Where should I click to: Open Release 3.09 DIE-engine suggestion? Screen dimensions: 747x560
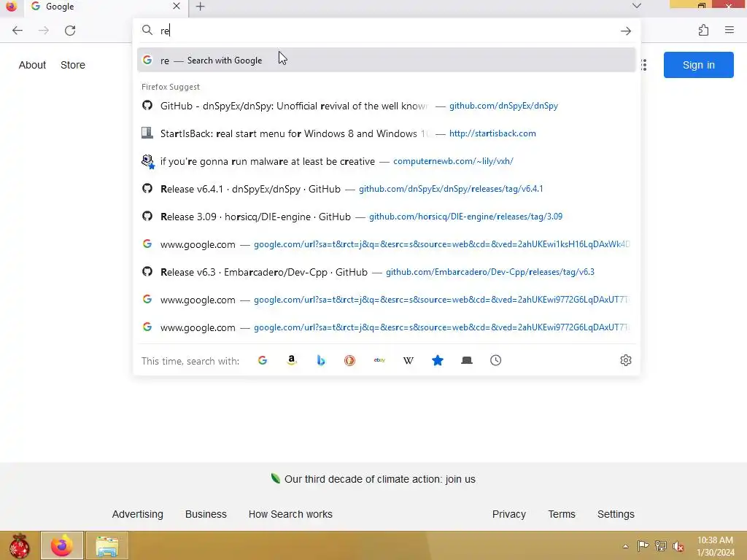click(x=387, y=217)
